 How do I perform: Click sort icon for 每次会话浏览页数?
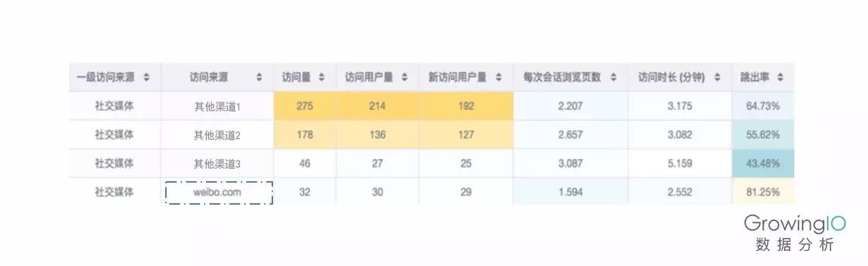tap(613, 77)
